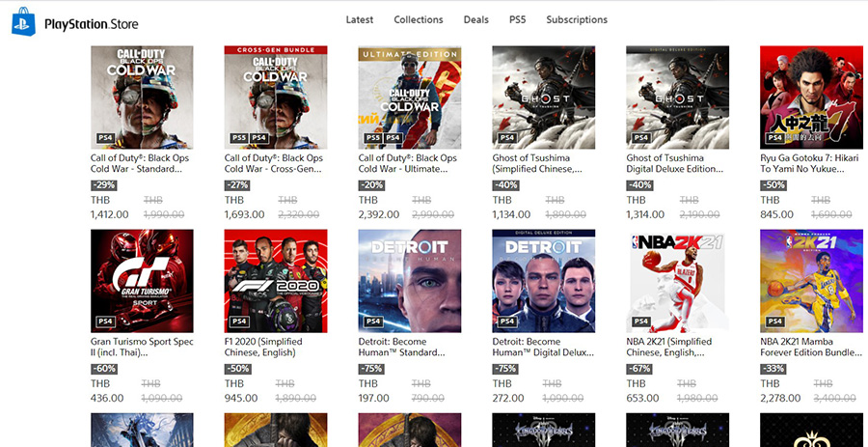Click the struck-through 1,980.00 original price
868x447 pixels.
[696, 398]
